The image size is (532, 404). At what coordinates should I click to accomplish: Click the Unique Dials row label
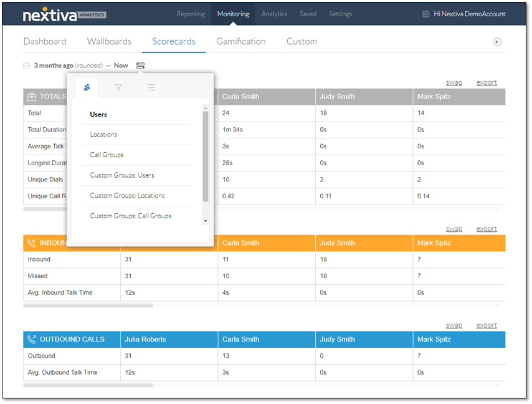pyautogui.click(x=45, y=180)
